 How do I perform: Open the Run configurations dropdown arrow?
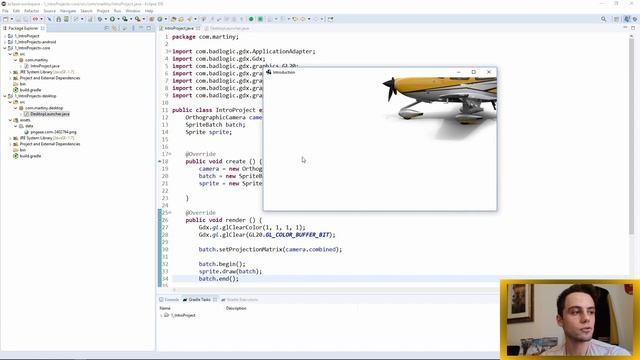(118, 19)
